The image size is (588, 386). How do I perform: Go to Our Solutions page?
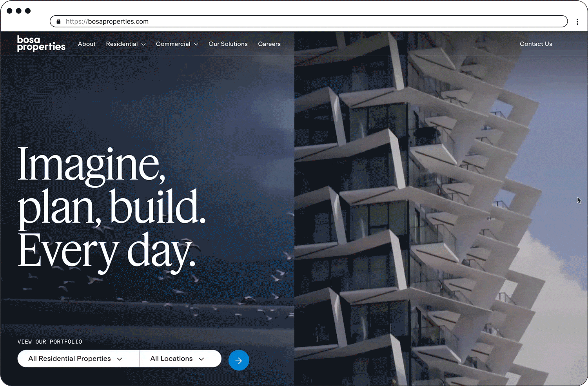(x=228, y=44)
